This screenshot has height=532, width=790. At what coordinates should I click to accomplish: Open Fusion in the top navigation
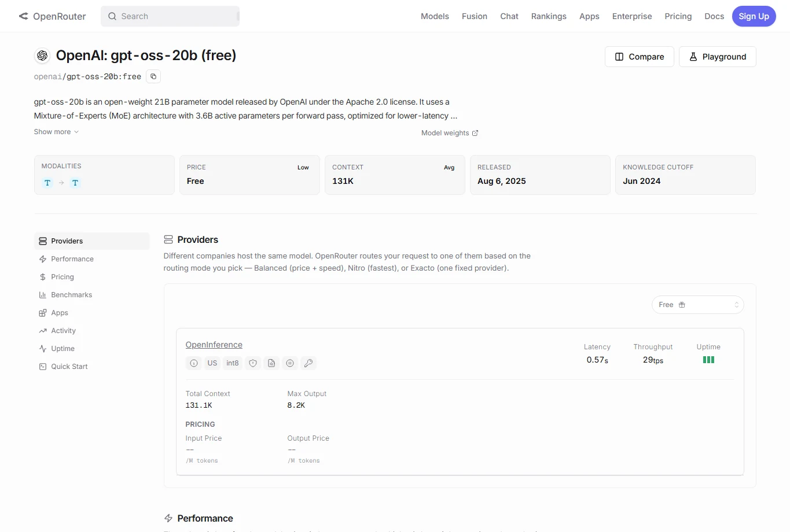click(x=475, y=16)
